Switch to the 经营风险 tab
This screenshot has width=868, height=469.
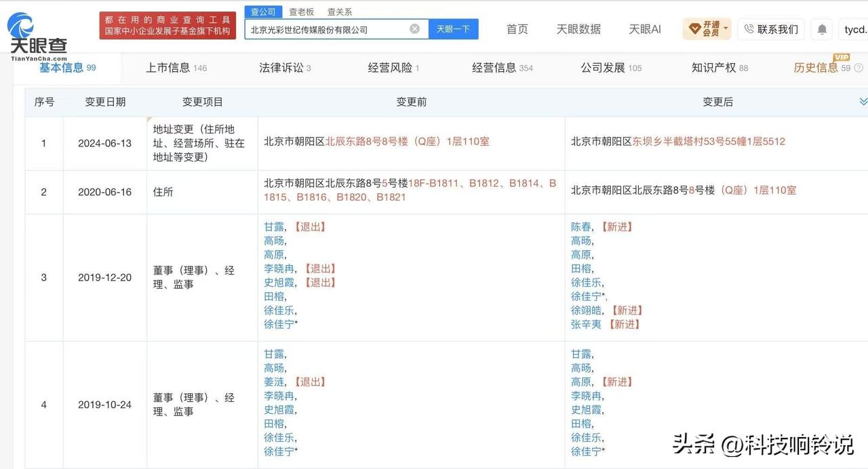click(x=393, y=68)
